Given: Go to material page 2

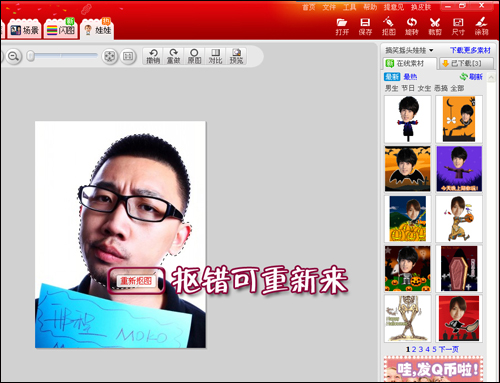Looking at the screenshot, I should click(414, 349).
